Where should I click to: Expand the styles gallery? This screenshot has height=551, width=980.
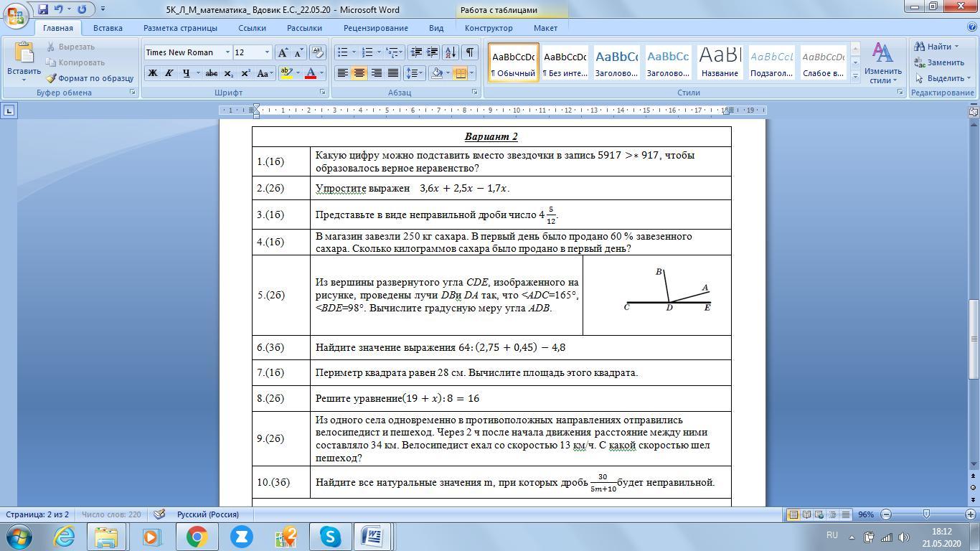(855, 76)
